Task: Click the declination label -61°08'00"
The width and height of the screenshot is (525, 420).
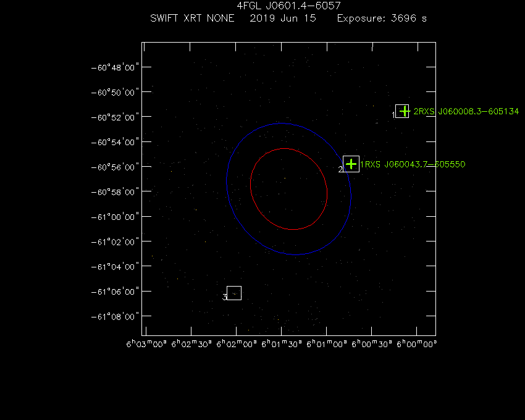Action: click(115, 316)
